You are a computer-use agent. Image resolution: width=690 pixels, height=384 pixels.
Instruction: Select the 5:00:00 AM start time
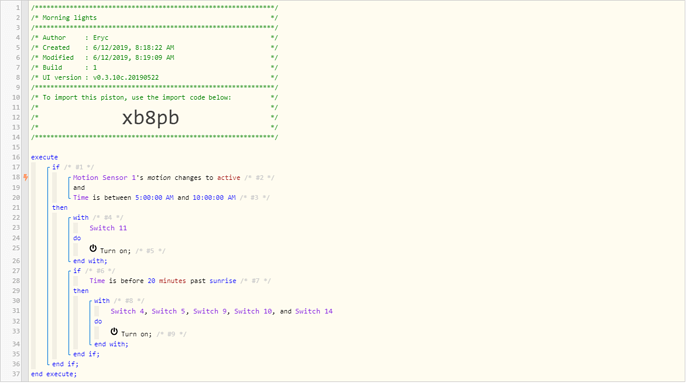coord(154,198)
